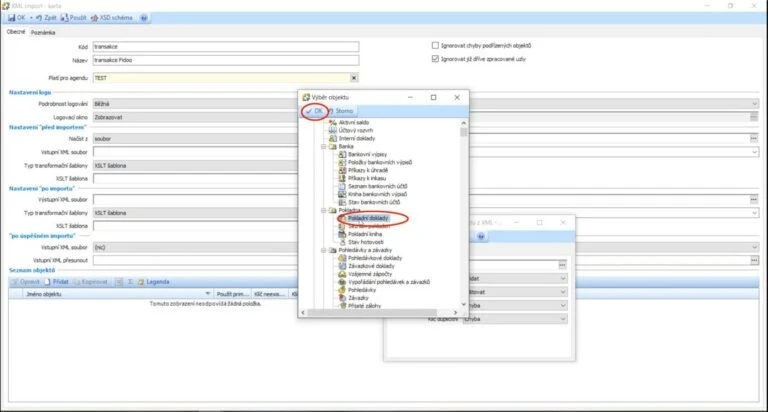Select the highlighted Pokladní doklady row
Viewport: 768px width, 412px height.
[x=368, y=218]
